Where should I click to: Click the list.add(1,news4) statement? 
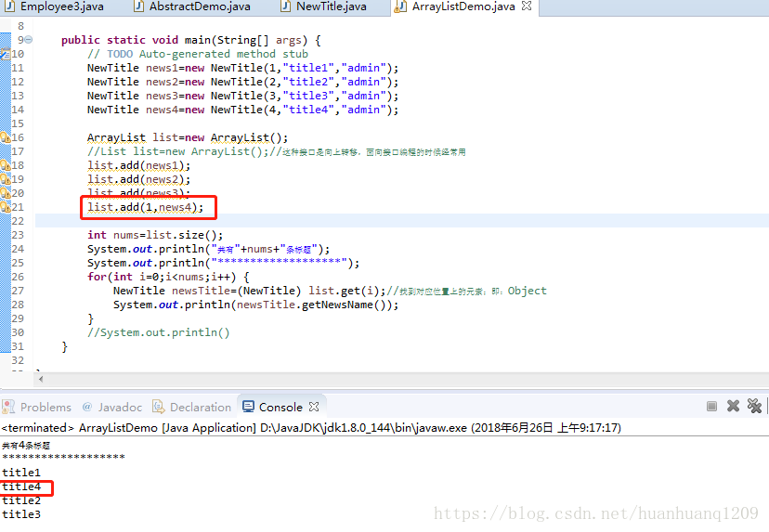click(145, 207)
